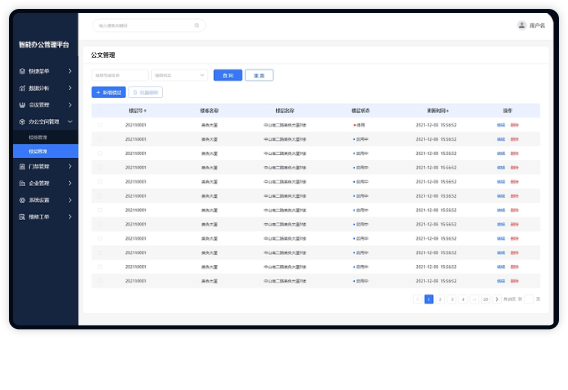This screenshot has height=390, width=568.
Task: Open the user avatar icon at top right
Action: click(x=522, y=25)
